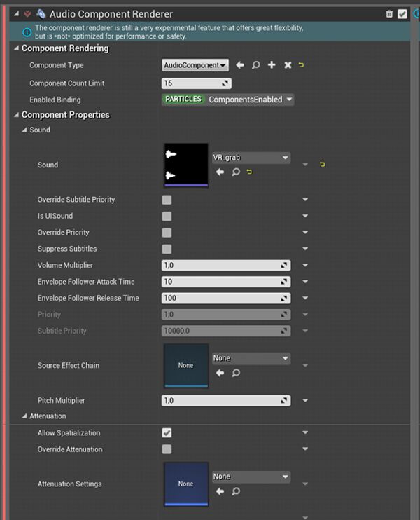Clear Component Type with the X icon
This screenshot has width=420, height=520.
tap(288, 65)
